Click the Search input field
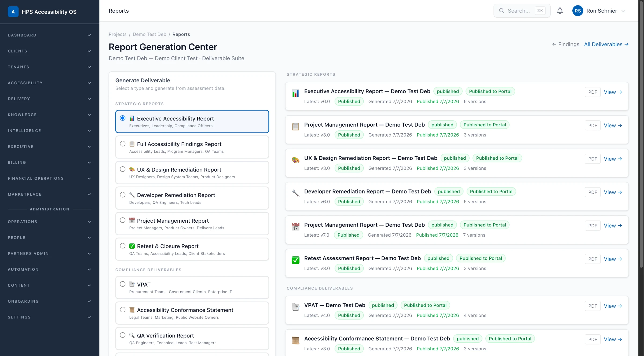 (522, 11)
